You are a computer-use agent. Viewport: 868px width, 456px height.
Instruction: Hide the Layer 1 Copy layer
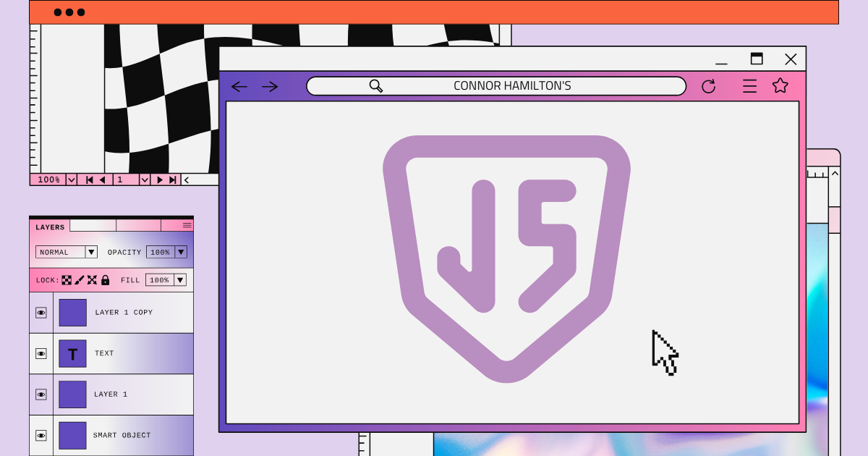tap(41, 313)
